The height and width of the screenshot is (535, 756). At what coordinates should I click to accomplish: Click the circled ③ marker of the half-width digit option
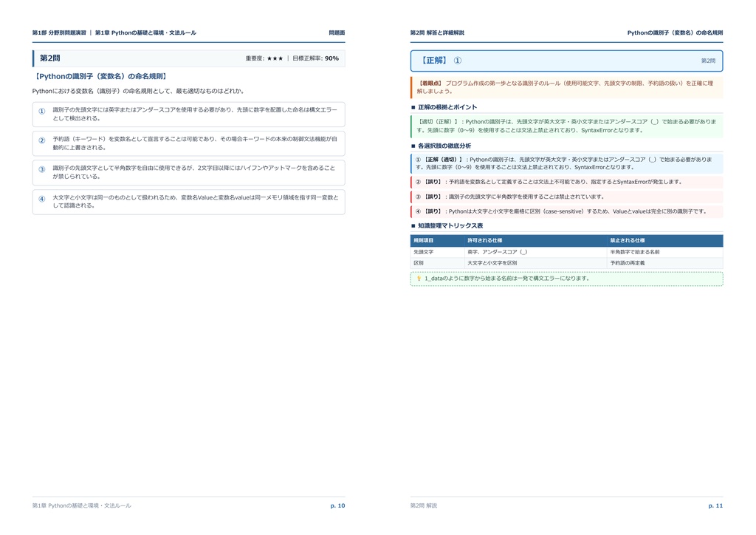click(42, 169)
